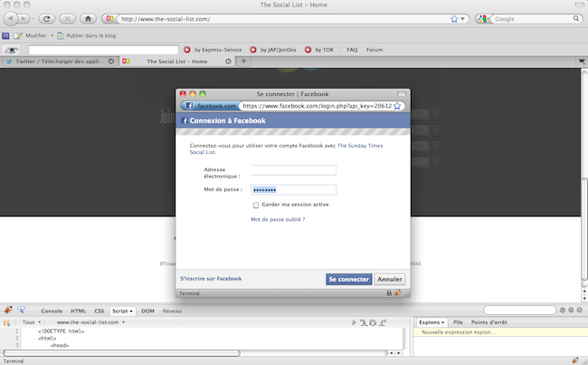Click the debugger continue play icon
The image size is (588, 365).
coord(354,322)
